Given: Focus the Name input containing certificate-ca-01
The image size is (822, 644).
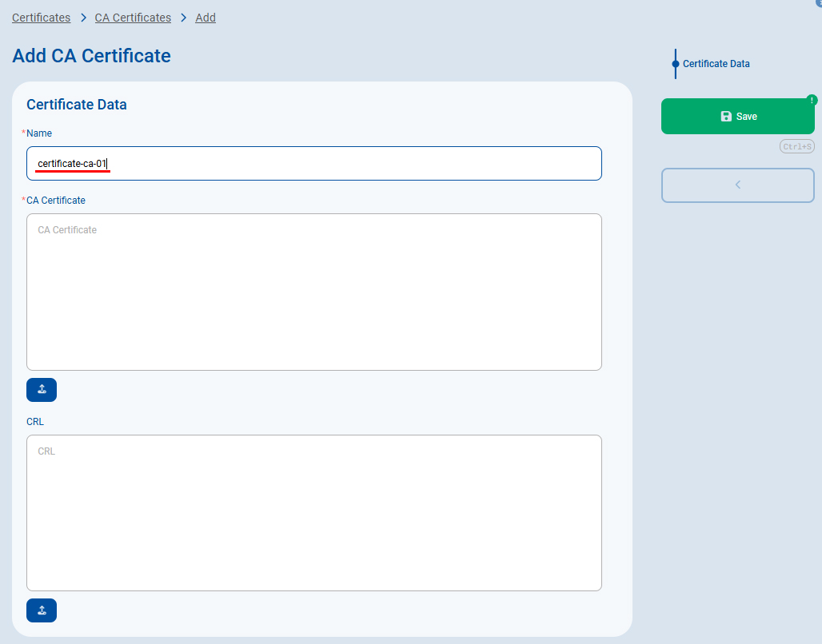Looking at the screenshot, I should 314,164.
